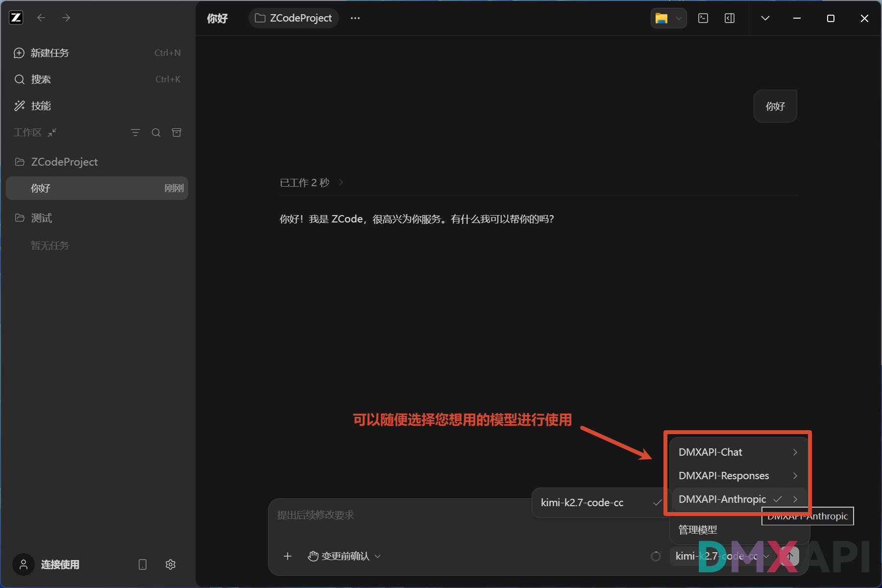Image resolution: width=882 pixels, height=588 pixels.
Task: Minimize the ZCode window
Action: 797,18
